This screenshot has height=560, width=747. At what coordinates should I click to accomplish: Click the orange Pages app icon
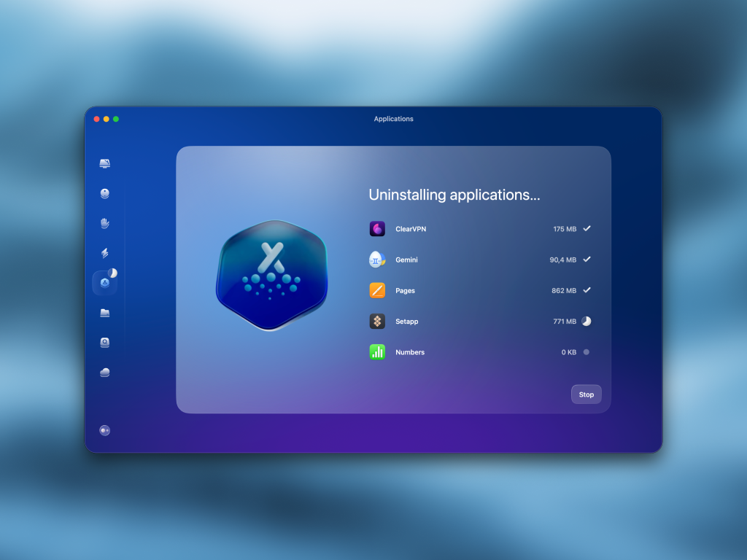pos(376,290)
